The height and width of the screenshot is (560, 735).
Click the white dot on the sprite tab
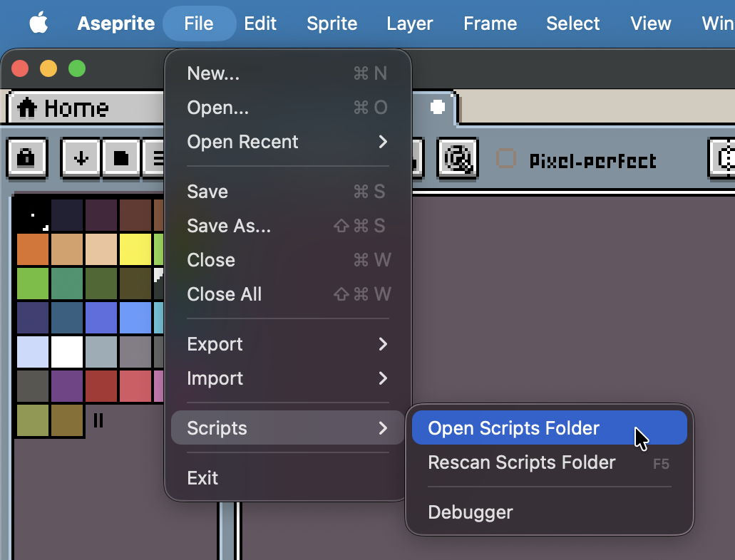click(x=437, y=107)
